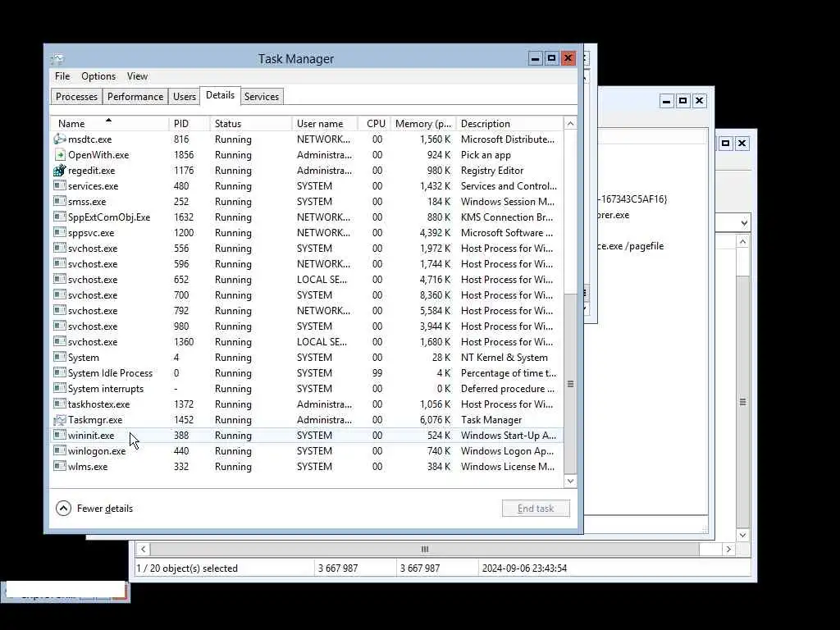Click the Task Manager title bar icon
This screenshot has width=840, height=630.
pos(57,58)
